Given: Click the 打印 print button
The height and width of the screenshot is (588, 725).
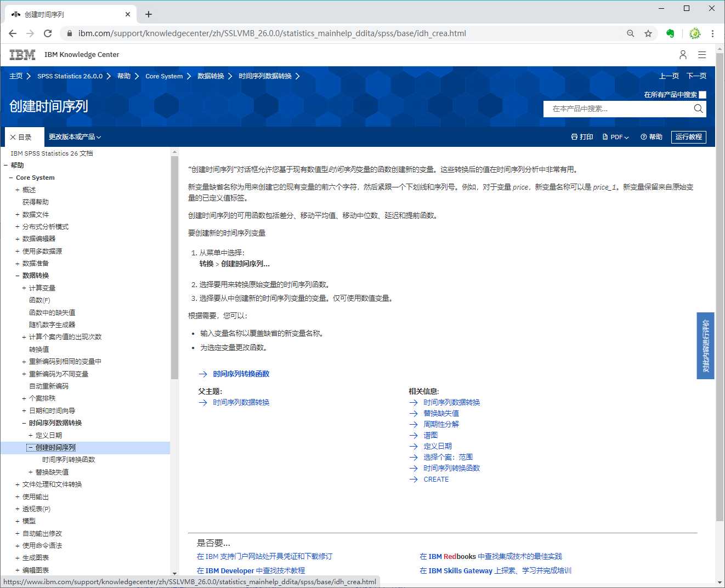Looking at the screenshot, I should point(582,137).
